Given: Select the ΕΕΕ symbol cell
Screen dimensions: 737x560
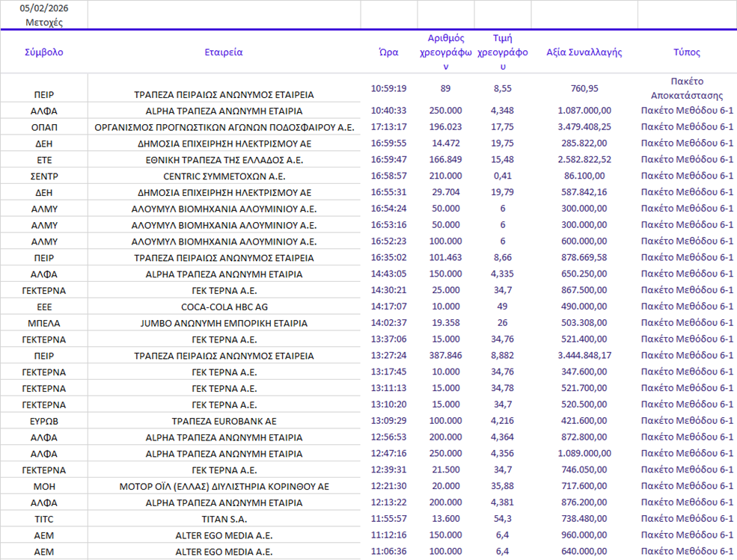Looking at the screenshot, I should 43,307.
